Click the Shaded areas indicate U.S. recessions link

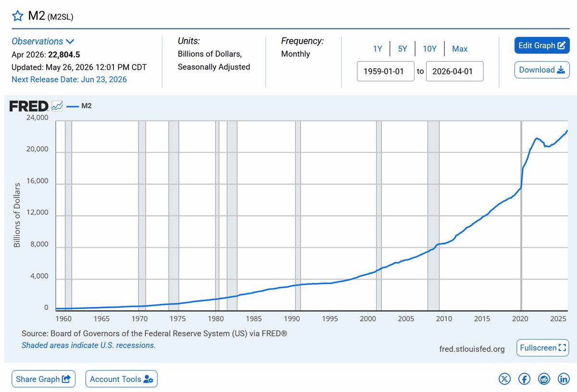coord(88,345)
